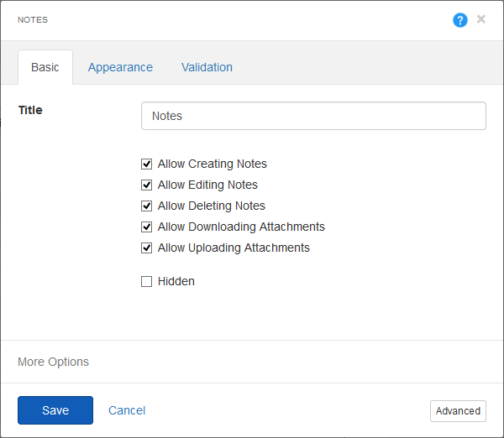The image size is (504, 438).
Task: Expand the More Options section
Action: click(x=53, y=362)
